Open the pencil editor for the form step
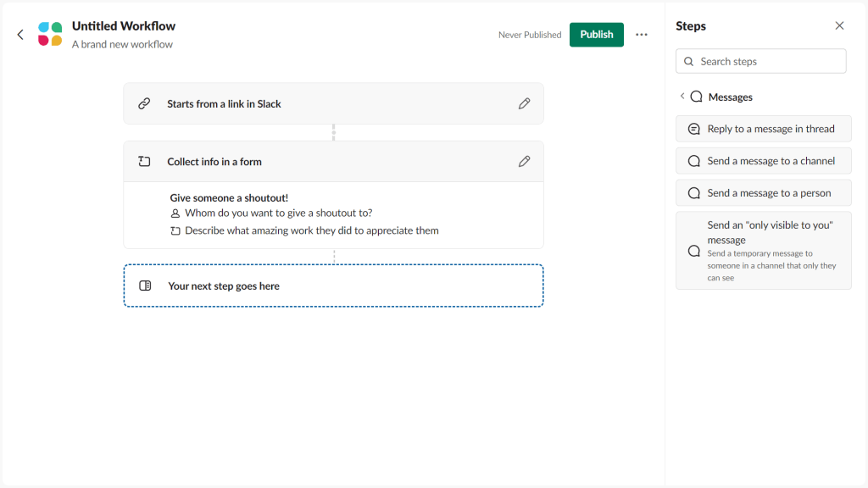 [x=524, y=160]
